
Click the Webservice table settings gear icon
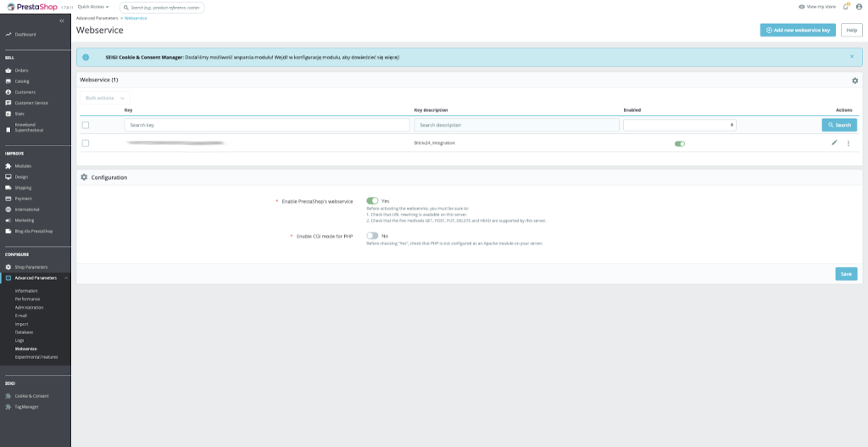point(854,81)
